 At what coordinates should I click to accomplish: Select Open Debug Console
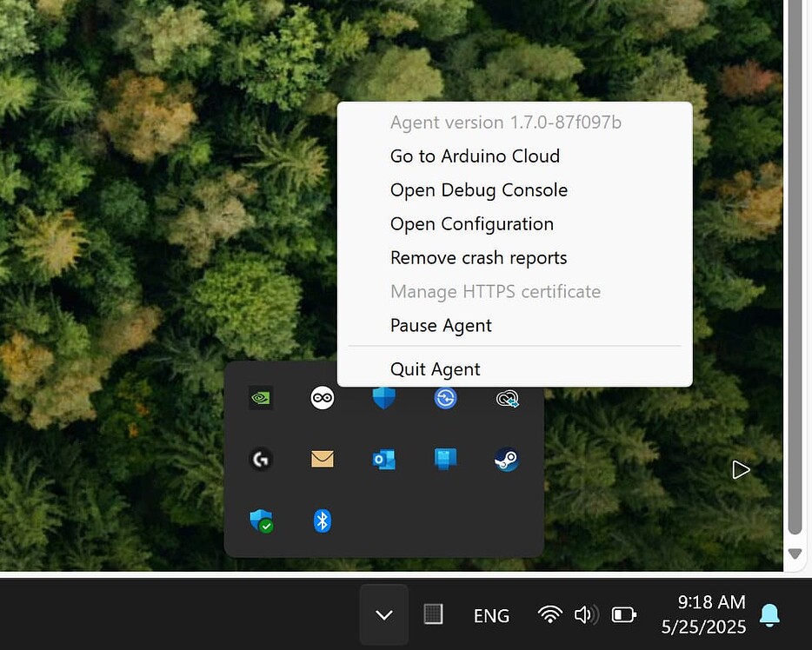tap(479, 189)
